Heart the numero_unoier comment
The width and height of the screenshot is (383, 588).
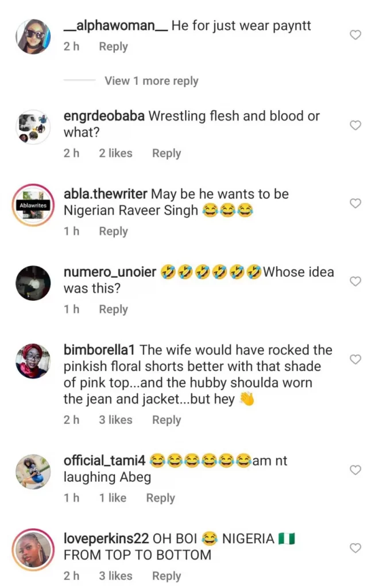355,281
